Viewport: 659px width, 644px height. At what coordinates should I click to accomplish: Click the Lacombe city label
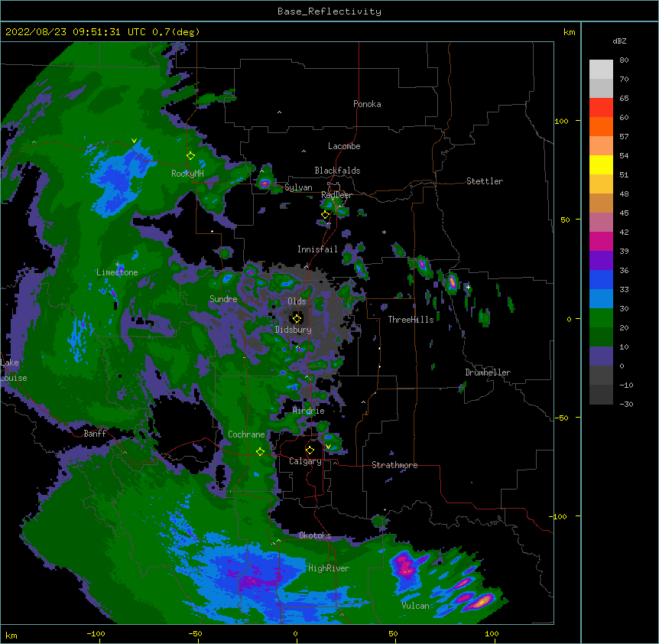344,146
